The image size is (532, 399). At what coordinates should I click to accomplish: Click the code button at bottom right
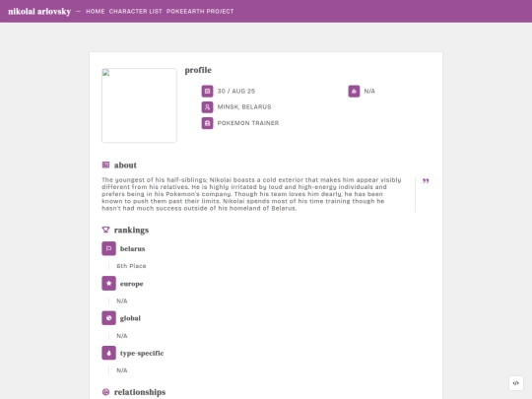[x=515, y=383]
